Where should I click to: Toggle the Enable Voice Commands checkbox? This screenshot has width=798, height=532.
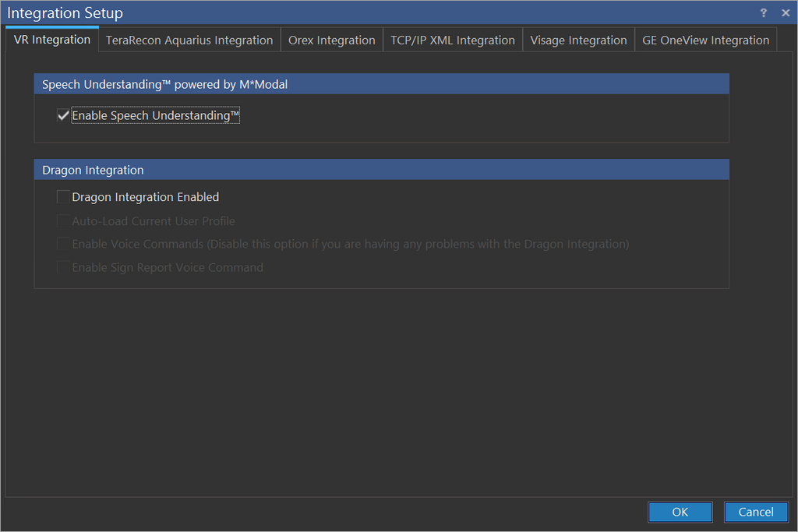tap(63, 245)
